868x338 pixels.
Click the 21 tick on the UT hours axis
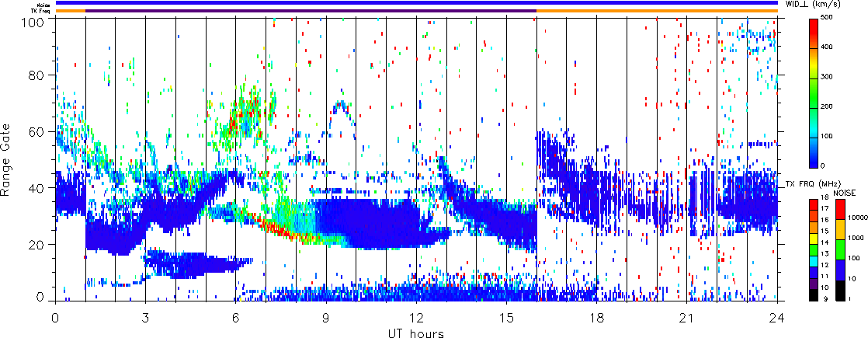click(687, 318)
